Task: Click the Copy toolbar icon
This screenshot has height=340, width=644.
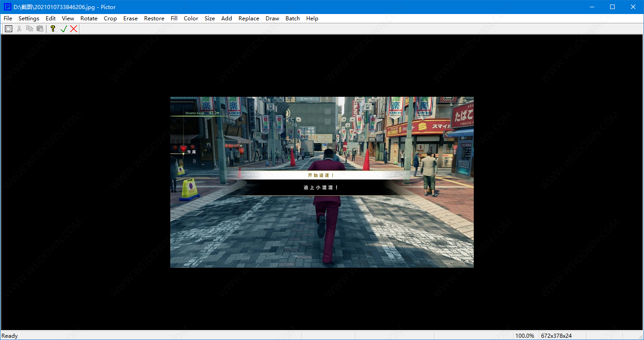Action: click(29, 28)
